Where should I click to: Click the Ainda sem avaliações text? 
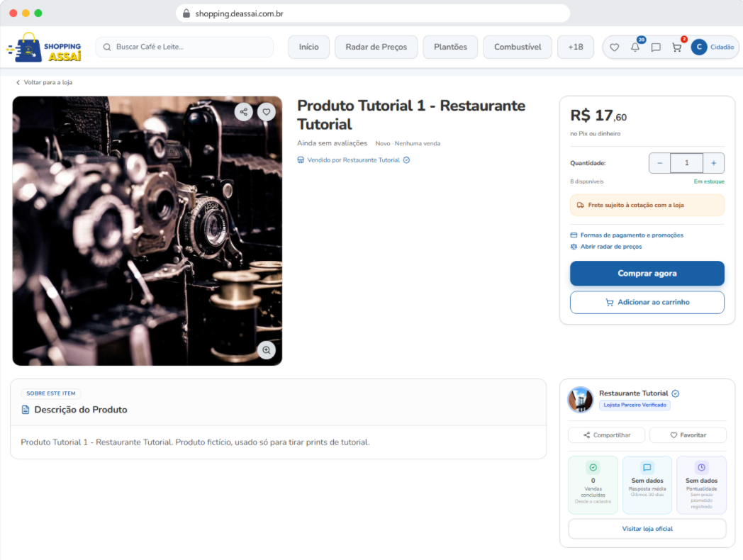pos(333,143)
